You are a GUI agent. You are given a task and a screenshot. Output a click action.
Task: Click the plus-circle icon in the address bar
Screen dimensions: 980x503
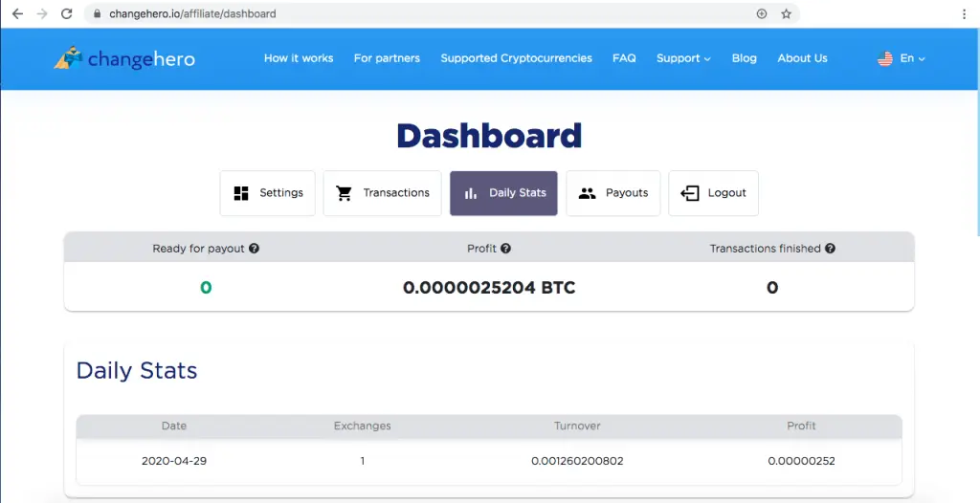[761, 13]
